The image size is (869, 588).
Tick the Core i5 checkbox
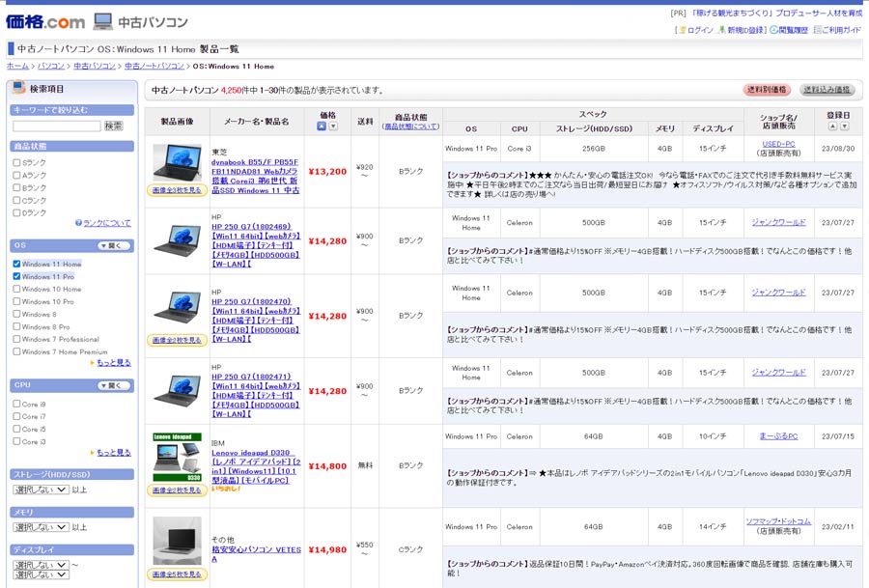[16, 429]
